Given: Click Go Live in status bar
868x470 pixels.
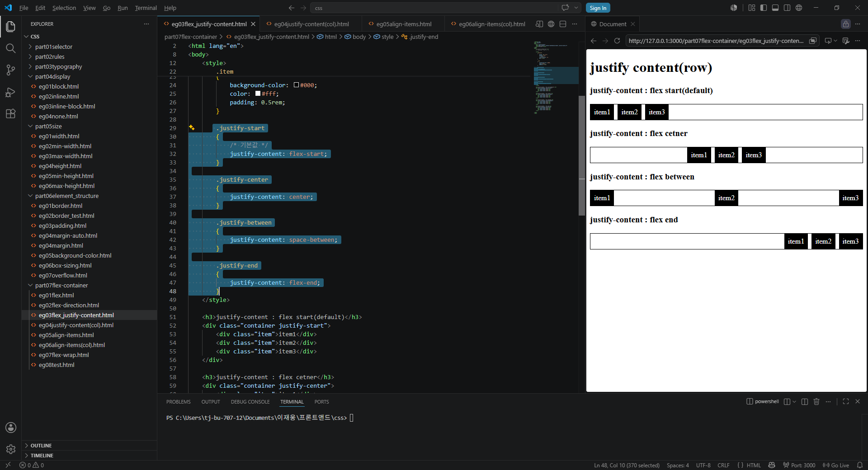Looking at the screenshot, I should (836, 465).
